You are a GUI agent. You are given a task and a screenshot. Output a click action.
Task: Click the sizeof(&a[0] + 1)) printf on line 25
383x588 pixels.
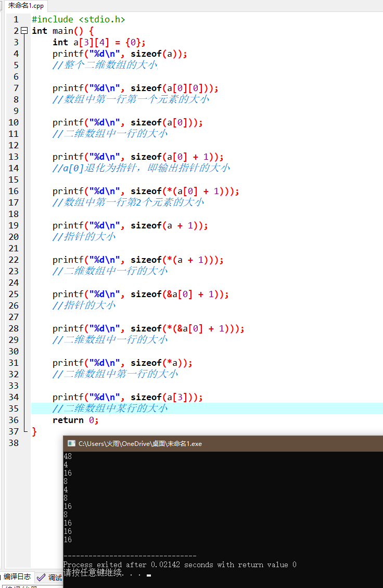[141, 294]
